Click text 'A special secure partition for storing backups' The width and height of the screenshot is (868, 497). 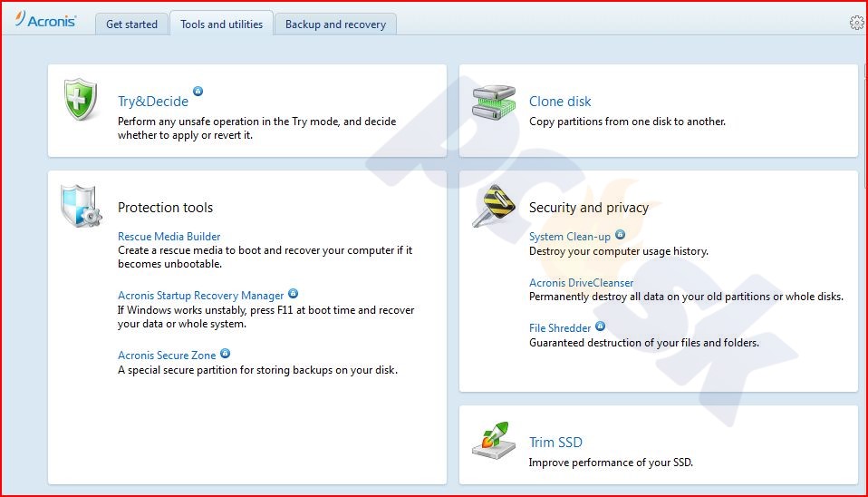click(x=226, y=369)
